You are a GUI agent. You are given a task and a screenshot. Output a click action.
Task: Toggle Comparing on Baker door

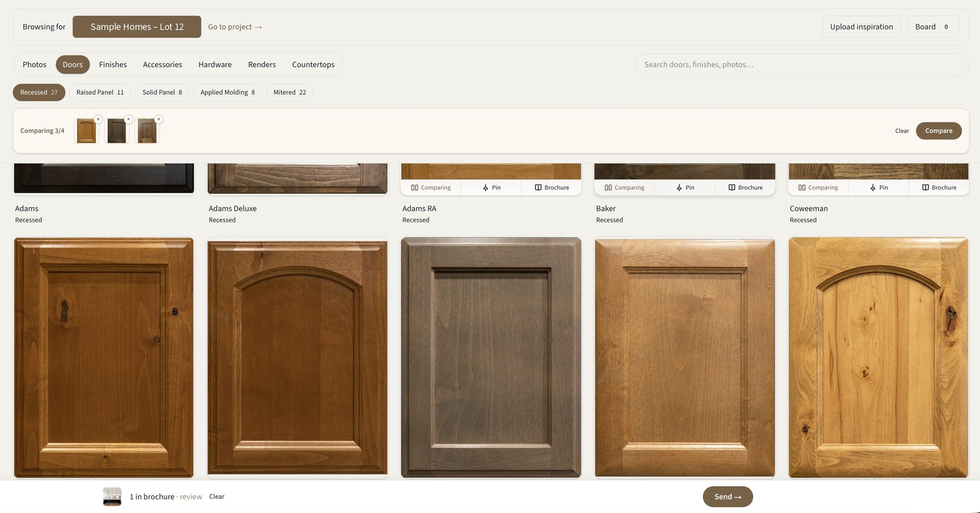pos(624,187)
